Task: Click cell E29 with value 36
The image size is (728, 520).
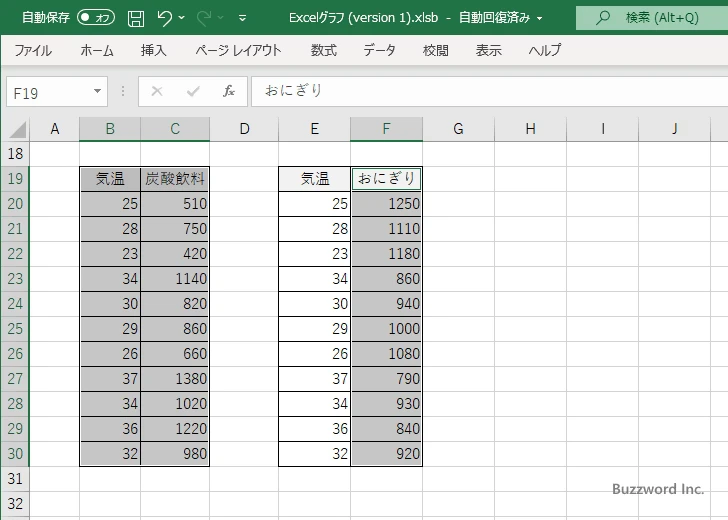Action: coord(314,429)
